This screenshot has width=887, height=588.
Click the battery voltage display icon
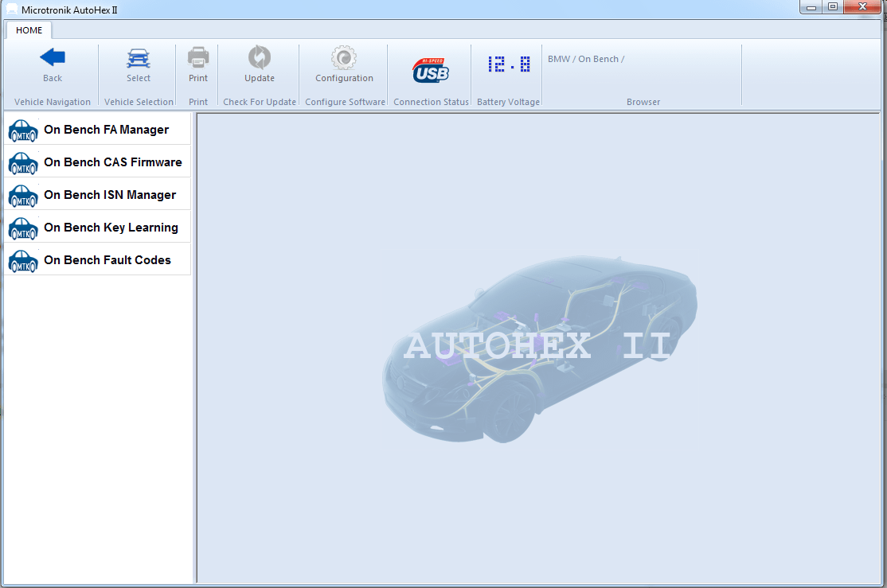[507, 64]
